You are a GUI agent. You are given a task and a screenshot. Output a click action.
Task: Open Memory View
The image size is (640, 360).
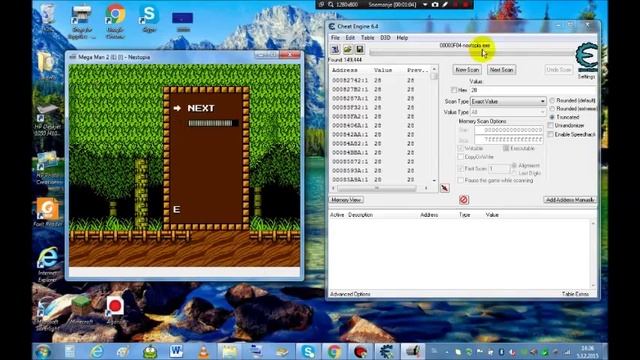[x=346, y=200]
